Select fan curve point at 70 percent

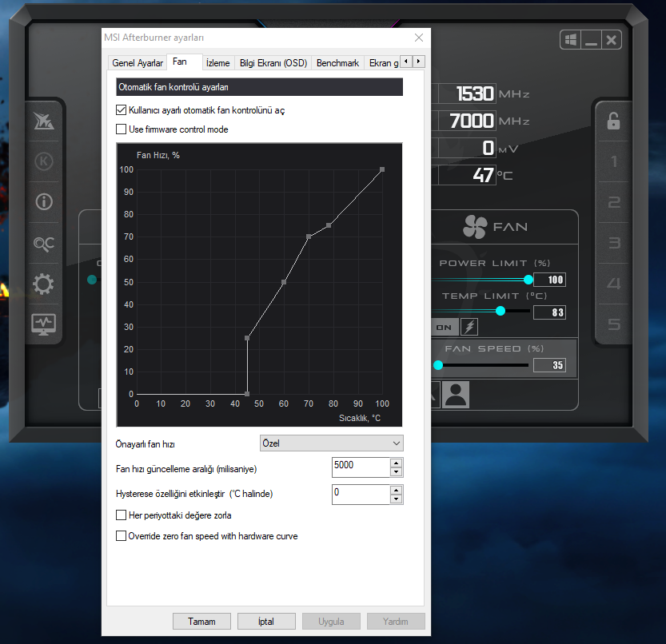[309, 237]
